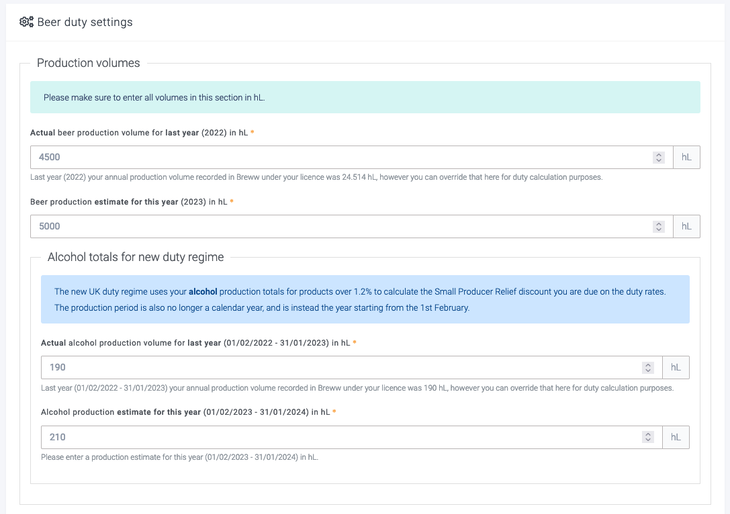Viewport: 730px width, 514px height.
Task: Click the hL unit beside the 4500 field
Action: tap(686, 157)
